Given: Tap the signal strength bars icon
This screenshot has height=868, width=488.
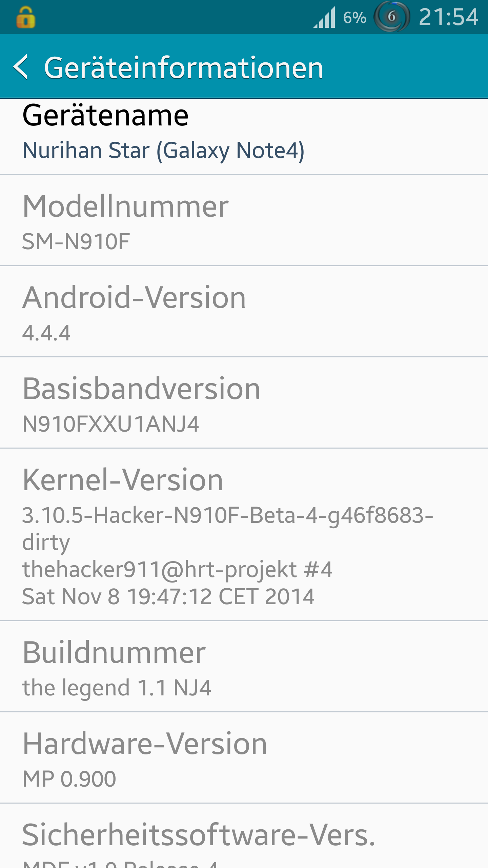Looking at the screenshot, I should tap(324, 18).
